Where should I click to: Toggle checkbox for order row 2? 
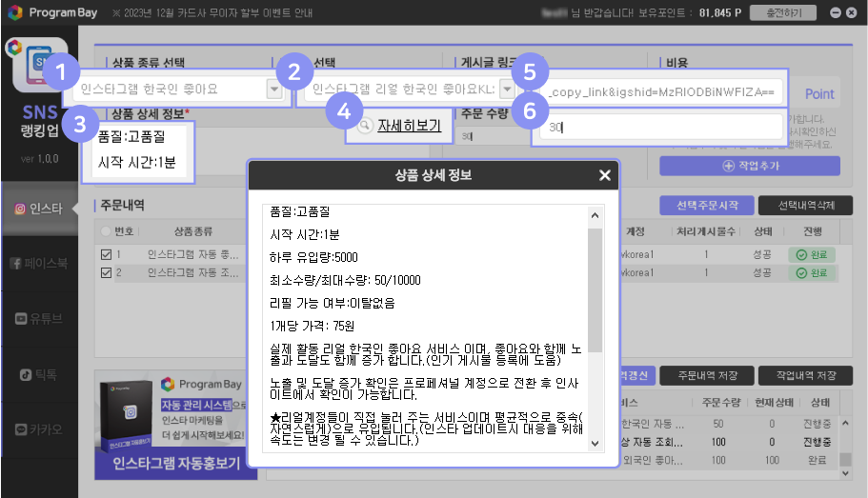pos(107,273)
